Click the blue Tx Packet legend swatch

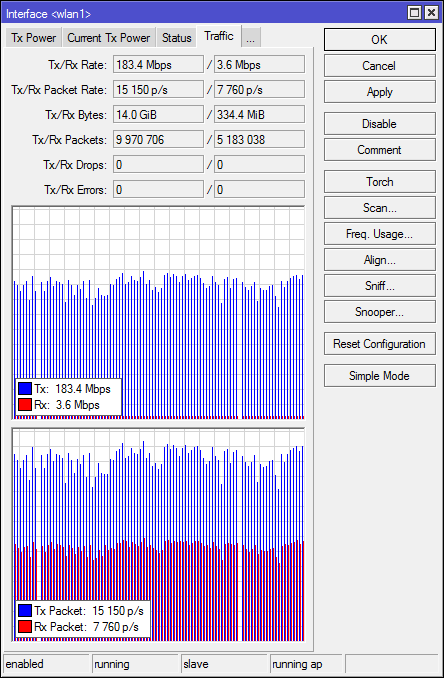[25, 611]
